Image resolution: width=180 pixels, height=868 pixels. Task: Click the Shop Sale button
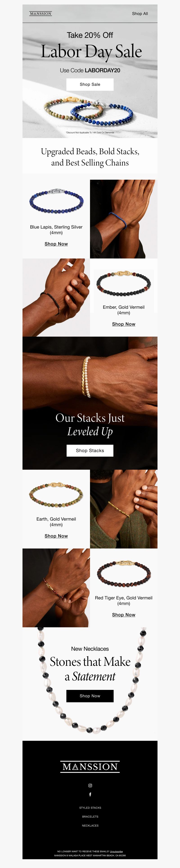click(x=90, y=84)
